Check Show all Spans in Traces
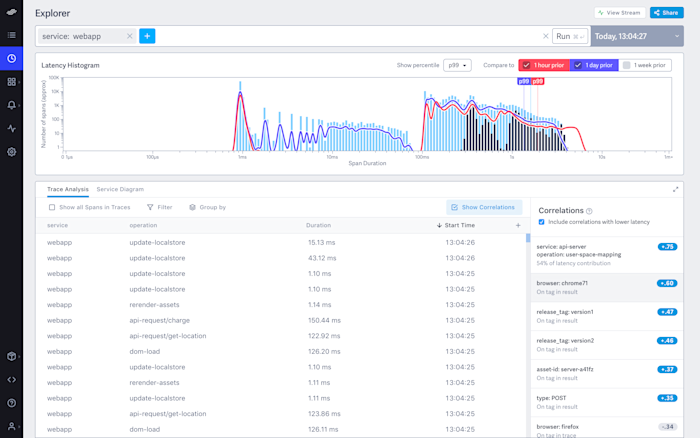This screenshot has height=438, width=700. point(52,207)
